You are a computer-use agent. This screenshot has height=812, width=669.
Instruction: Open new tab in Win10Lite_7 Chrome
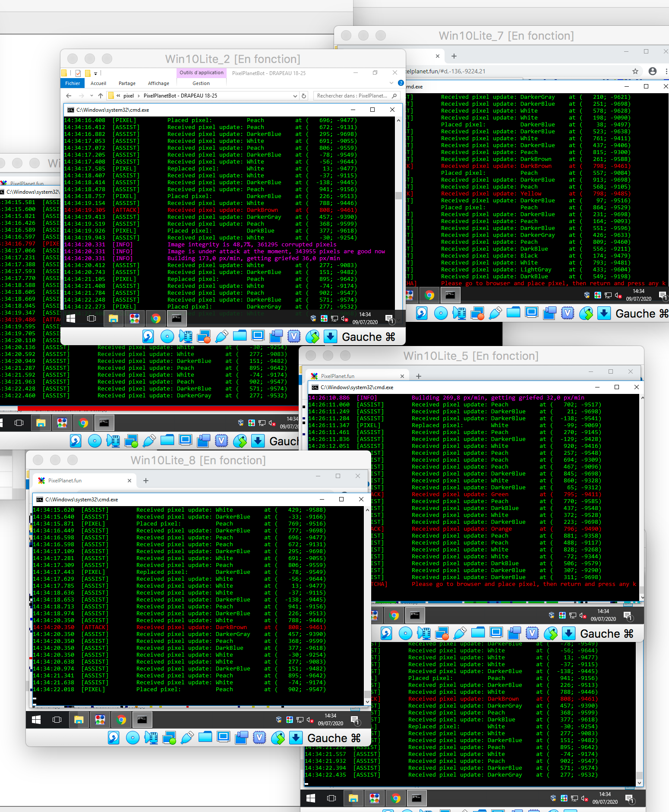[454, 56]
